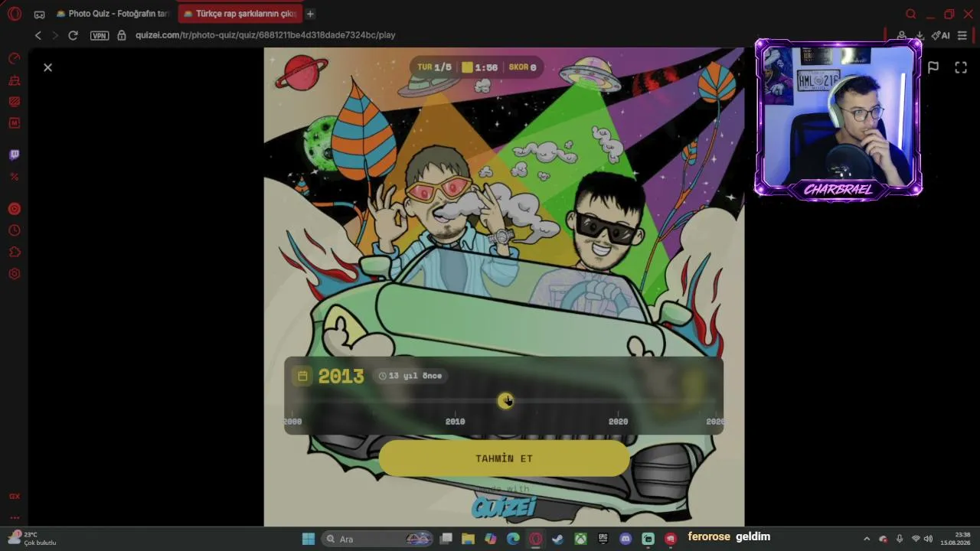Screen dimensions: 980x551
Task: Select the Türkçe rap şarkılarının tab
Action: [240, 14]
